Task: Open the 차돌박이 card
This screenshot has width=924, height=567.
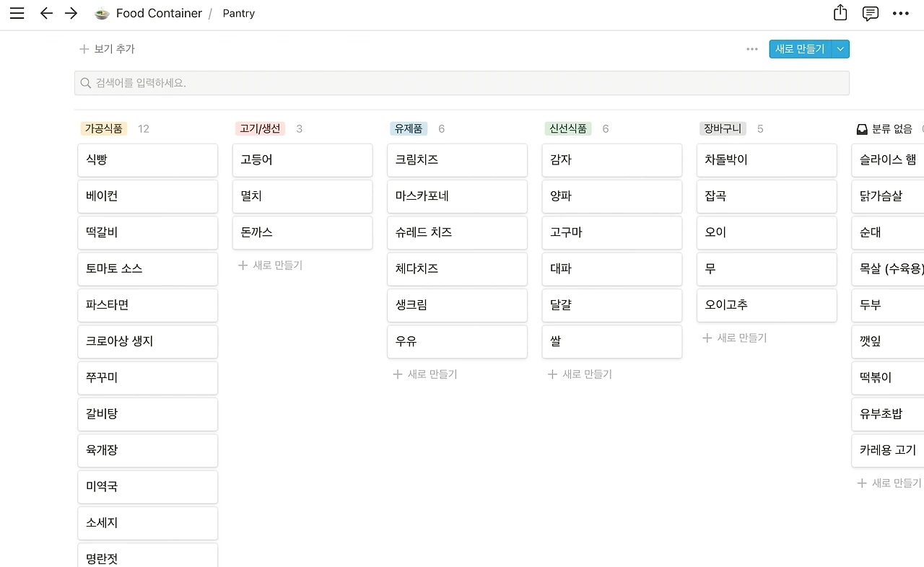Action: point(767,160)
